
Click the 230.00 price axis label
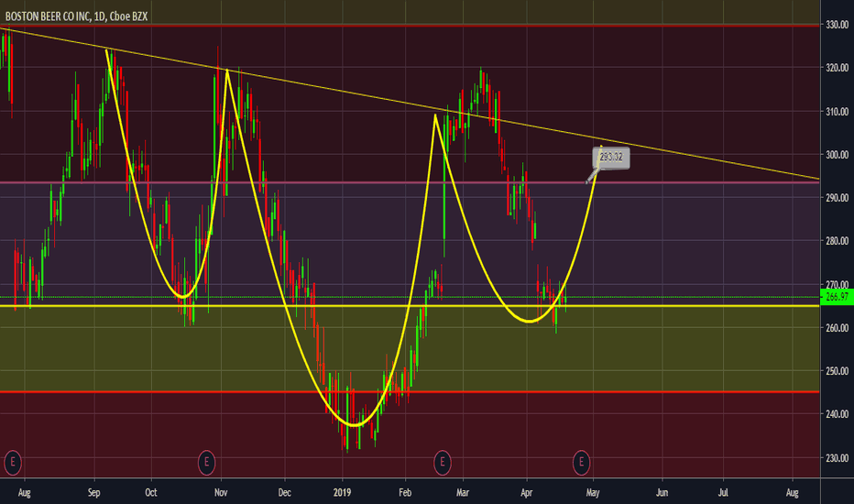(838, 458)
